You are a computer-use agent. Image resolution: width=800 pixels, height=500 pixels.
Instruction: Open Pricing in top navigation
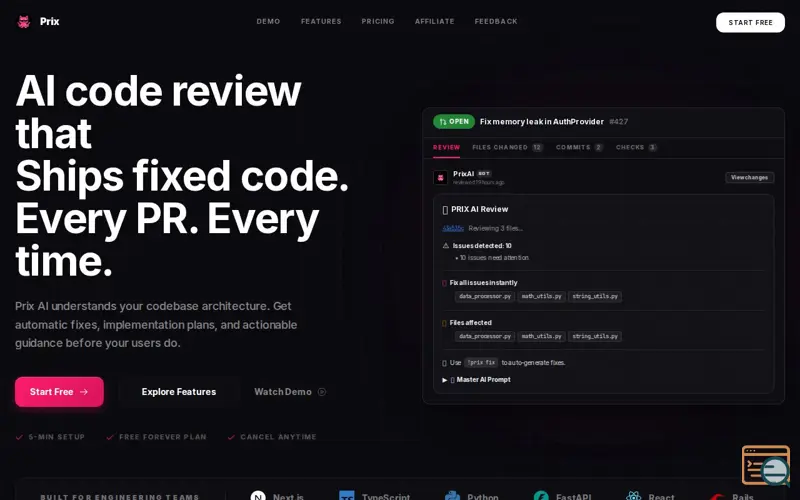pyautogui.click(x=378, y=21)
